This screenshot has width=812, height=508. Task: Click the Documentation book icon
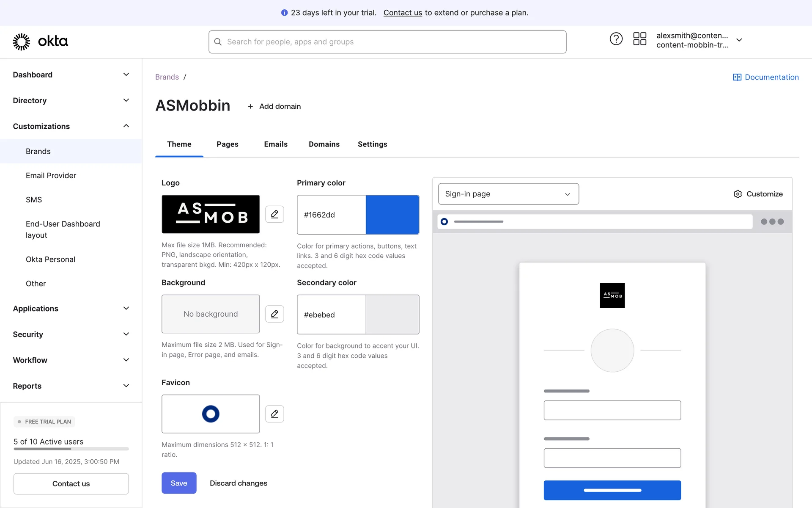point(737,77)
